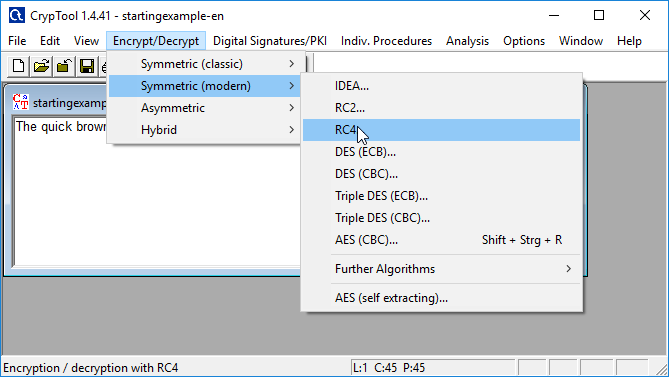
Task: Click the New document toolbar icon
Action: click(x=18, y=66)
